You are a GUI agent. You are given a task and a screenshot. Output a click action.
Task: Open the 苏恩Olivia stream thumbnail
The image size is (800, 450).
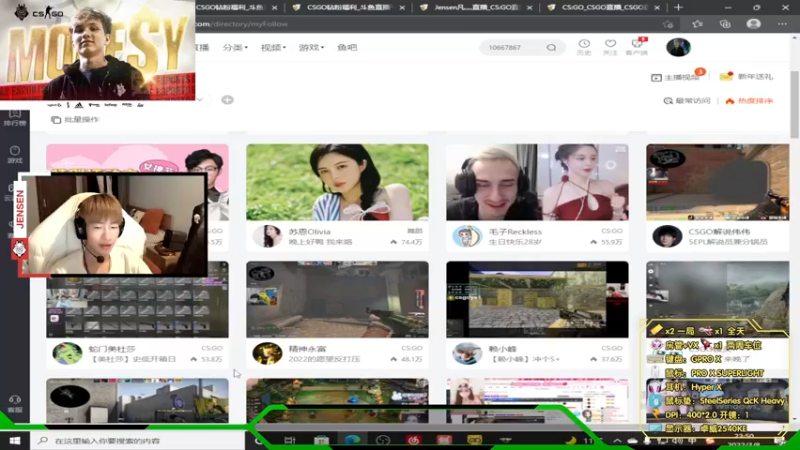(337, 182)
